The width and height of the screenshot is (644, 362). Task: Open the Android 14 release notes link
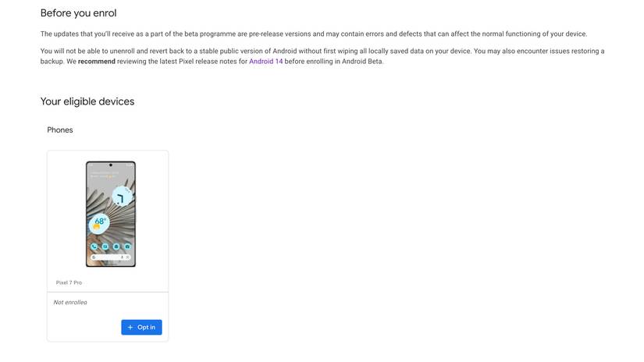pos(265,61)
